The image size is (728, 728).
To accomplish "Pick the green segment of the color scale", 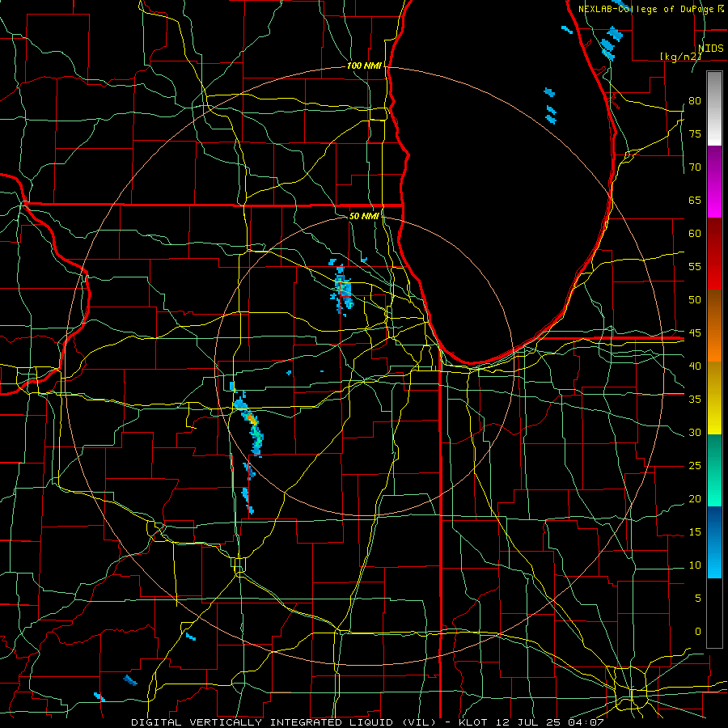I will pyautogui.click(x=714, y=470).
